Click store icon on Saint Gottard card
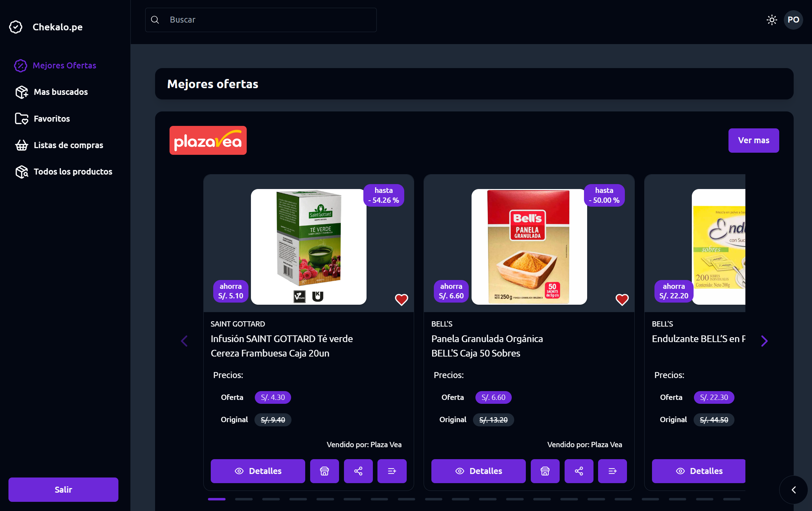 coord(325,471)
